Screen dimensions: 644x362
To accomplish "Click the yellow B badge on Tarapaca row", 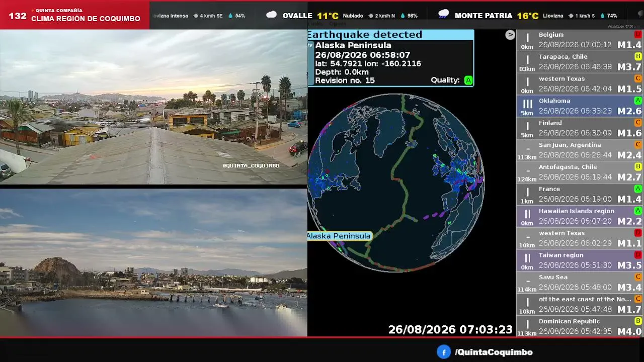I will 638,56.
